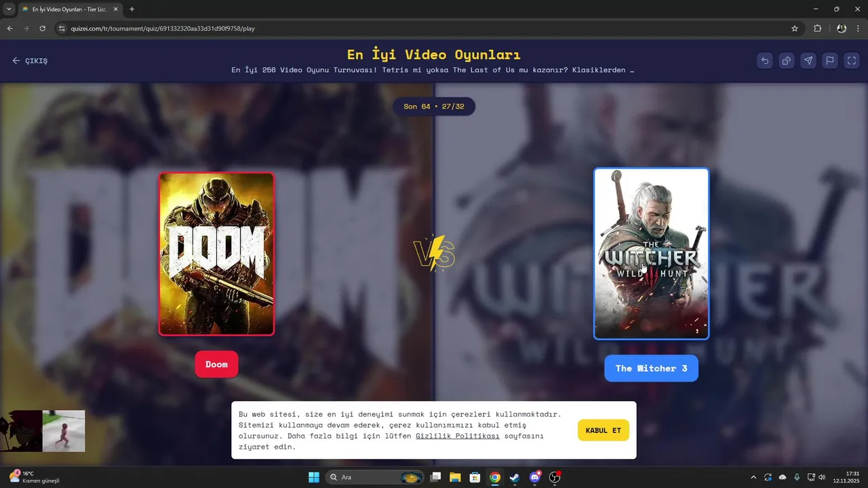The height and width of the screenshot is (488, 868).
Task: Open a new browser tab
Action: coord(132,9)
